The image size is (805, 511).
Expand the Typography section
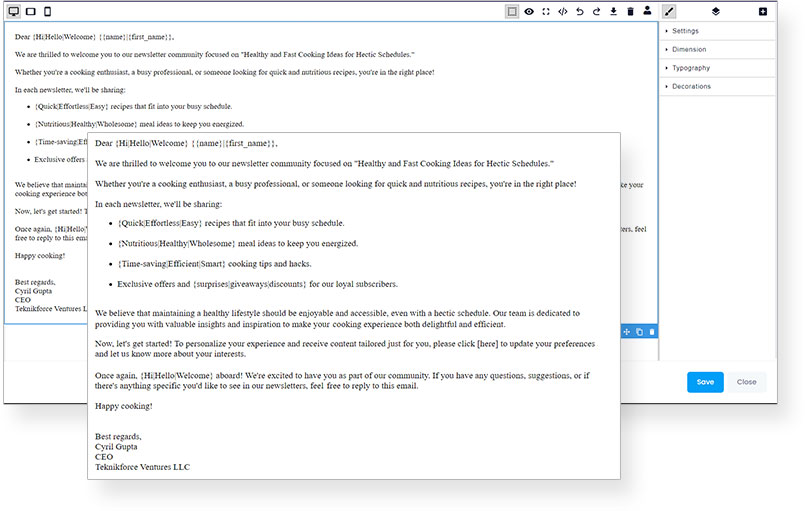[717, 68]
